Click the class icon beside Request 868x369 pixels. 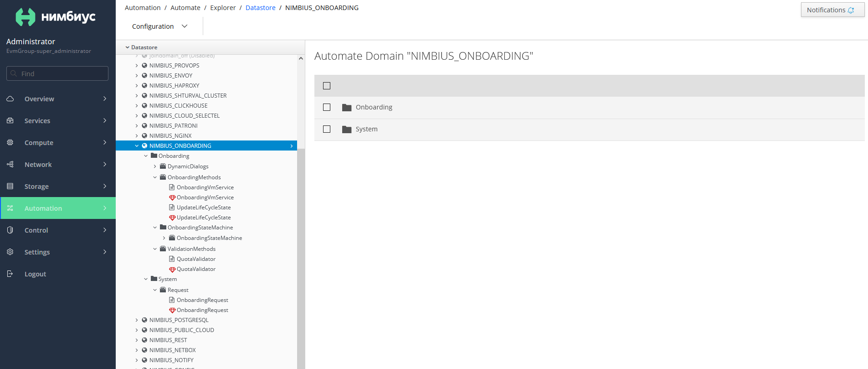click(x=163, y=290)
